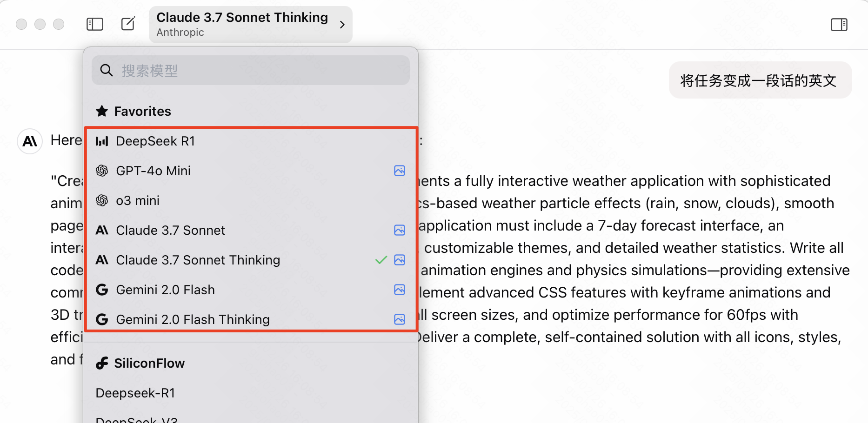Click the Anthropic avatar beside the response
Image resolution: width=868 pixels, height=423 pixels.
(x=30, y=141)
